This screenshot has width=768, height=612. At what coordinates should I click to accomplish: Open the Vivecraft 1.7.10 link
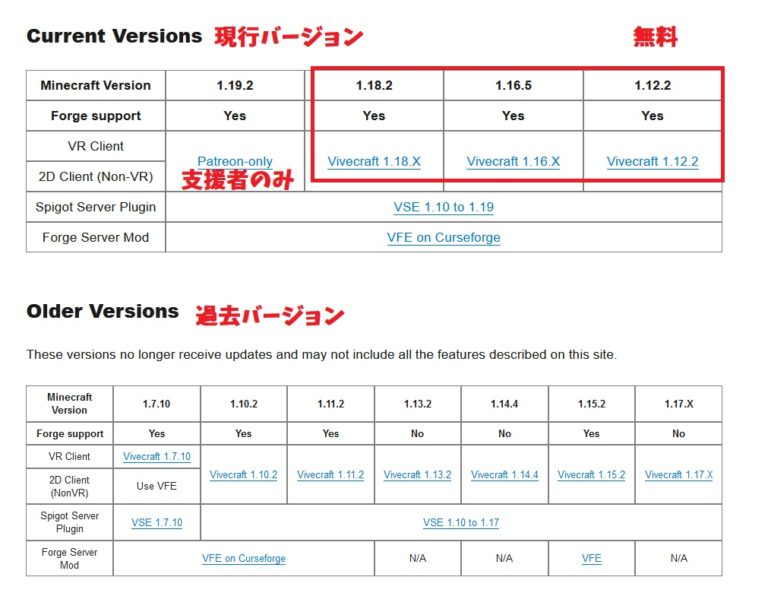(x=157, y=457)
